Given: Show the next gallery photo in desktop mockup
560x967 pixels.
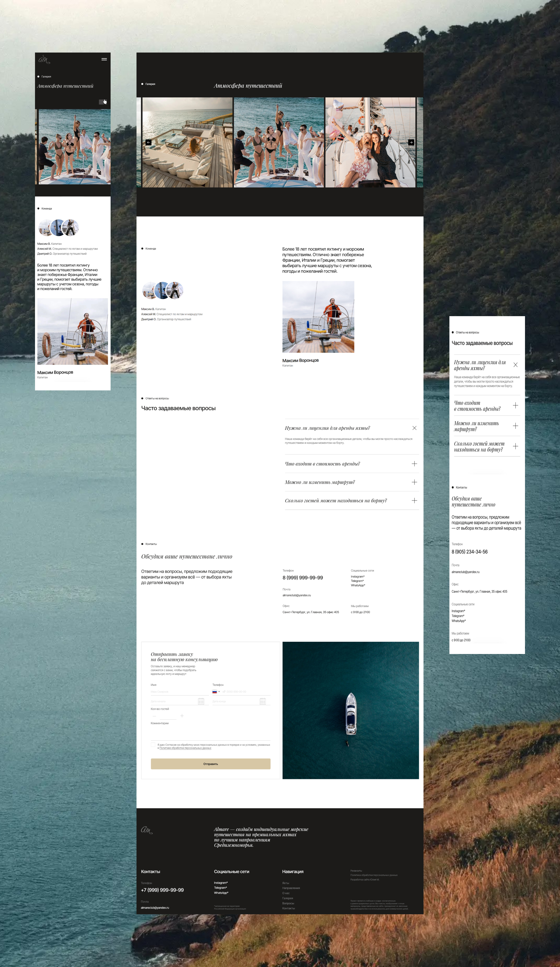Looking at the screenshot, I should coord(411,142).
